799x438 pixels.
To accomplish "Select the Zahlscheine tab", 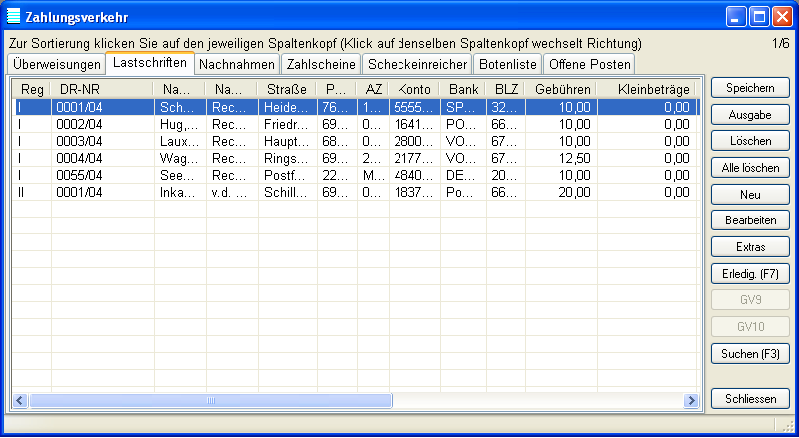I will tap(320, 64).
